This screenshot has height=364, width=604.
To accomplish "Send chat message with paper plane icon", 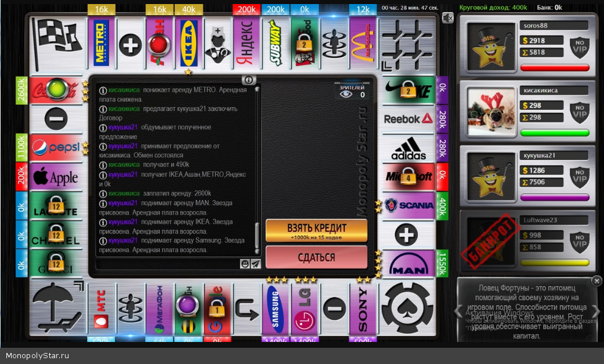I will click(x=255, y=264).
